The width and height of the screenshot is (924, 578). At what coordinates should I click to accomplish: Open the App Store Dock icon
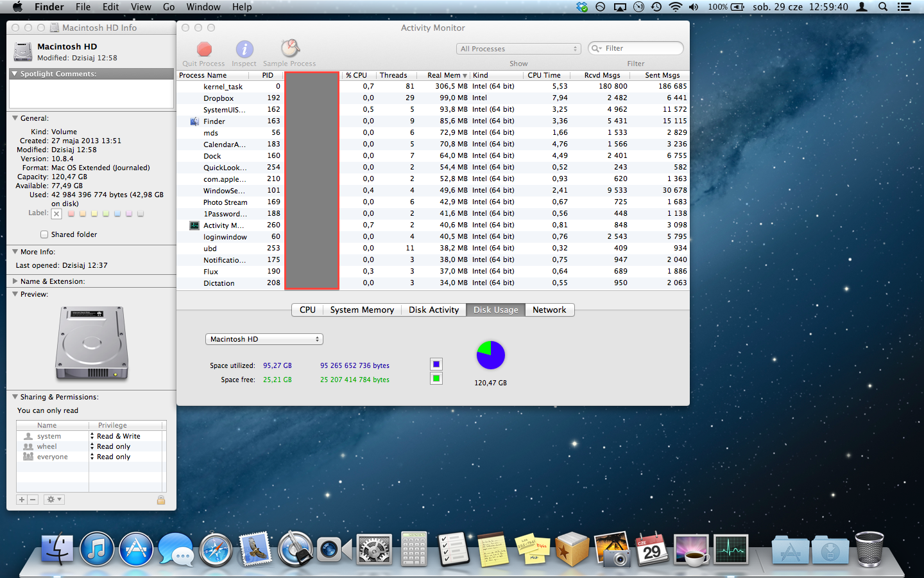point(136,550)
